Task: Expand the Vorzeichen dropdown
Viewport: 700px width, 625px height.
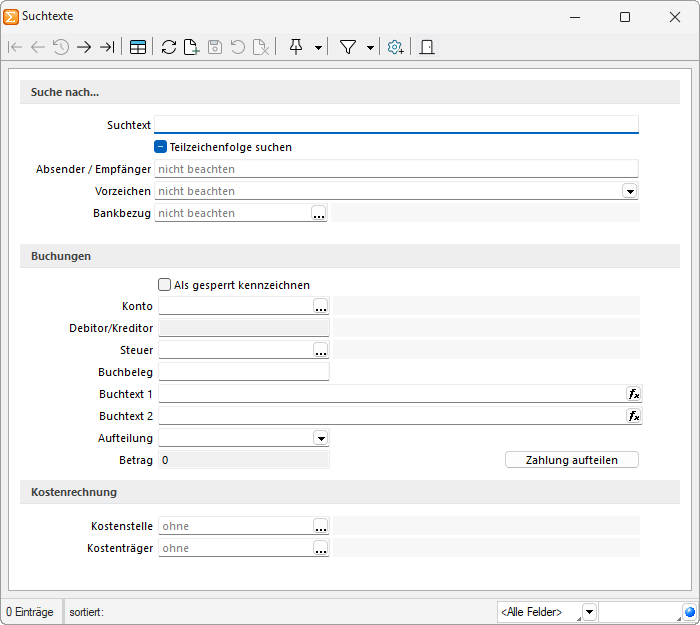Action: pyautogui.click(x=630, y=192)
